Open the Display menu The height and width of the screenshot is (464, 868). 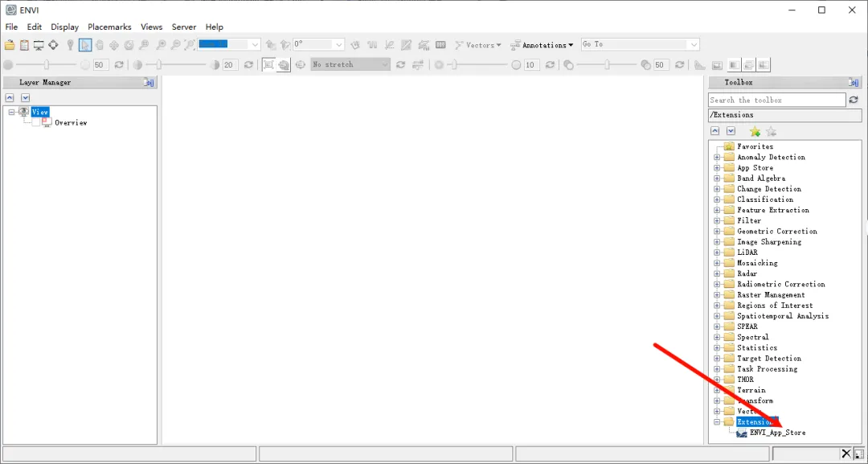65,27
